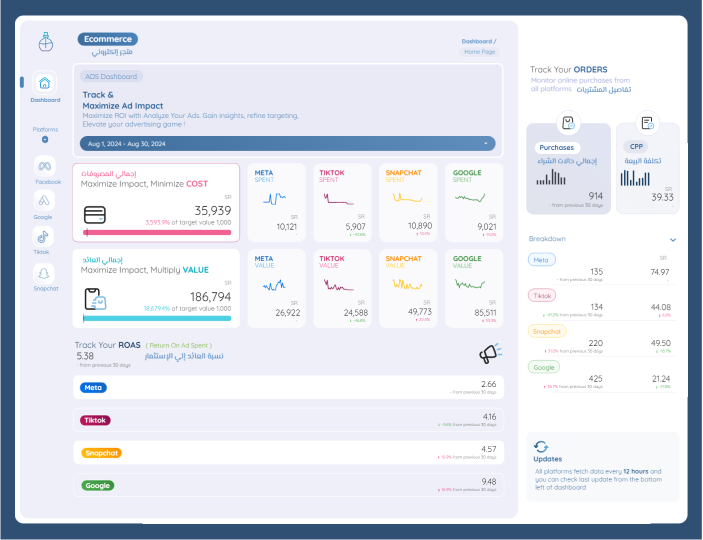Switch to the Purchases tab
This screenshot has width=703, height=540.
pos(557,147)
